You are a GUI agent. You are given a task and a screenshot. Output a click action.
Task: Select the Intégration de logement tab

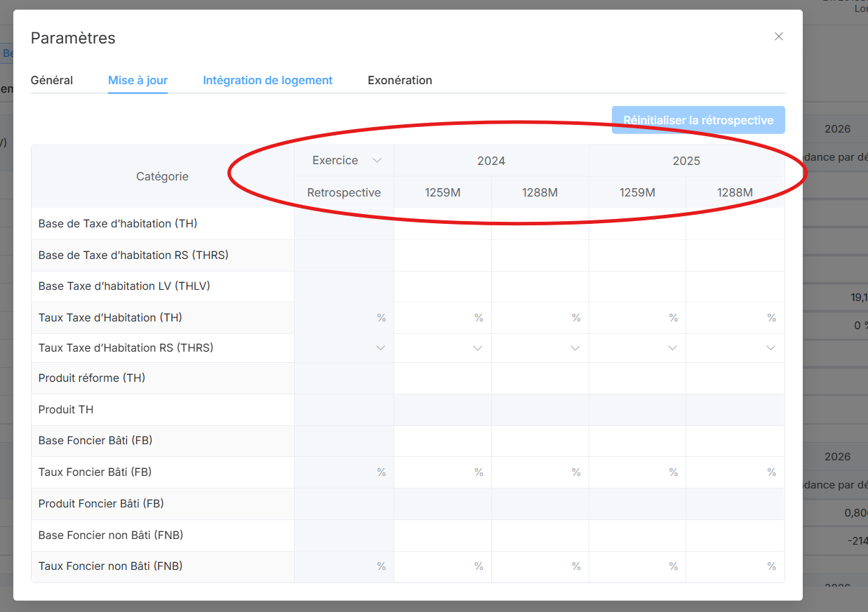click(267, 80)
